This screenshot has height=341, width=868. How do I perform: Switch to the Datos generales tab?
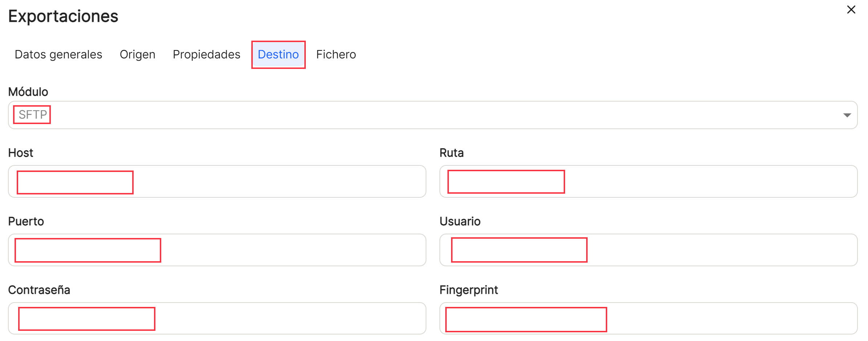[x=58, y=54]
